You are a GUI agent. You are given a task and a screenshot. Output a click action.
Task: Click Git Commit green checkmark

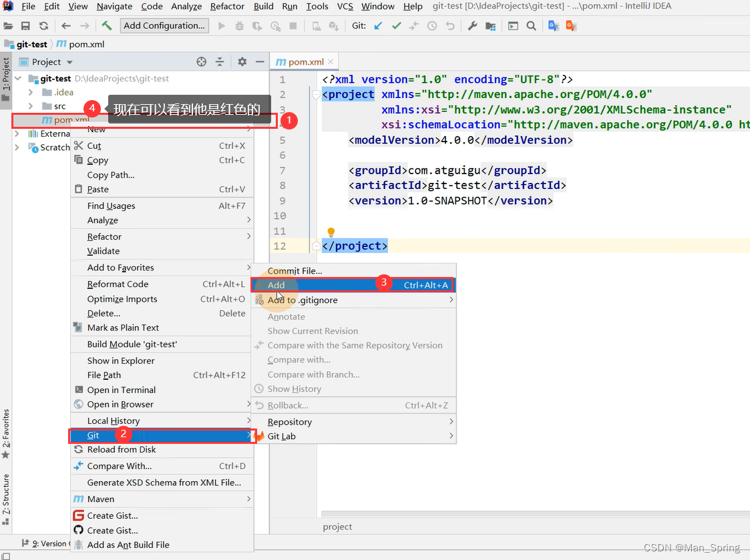pyautogui.click(x=396, y=26)
